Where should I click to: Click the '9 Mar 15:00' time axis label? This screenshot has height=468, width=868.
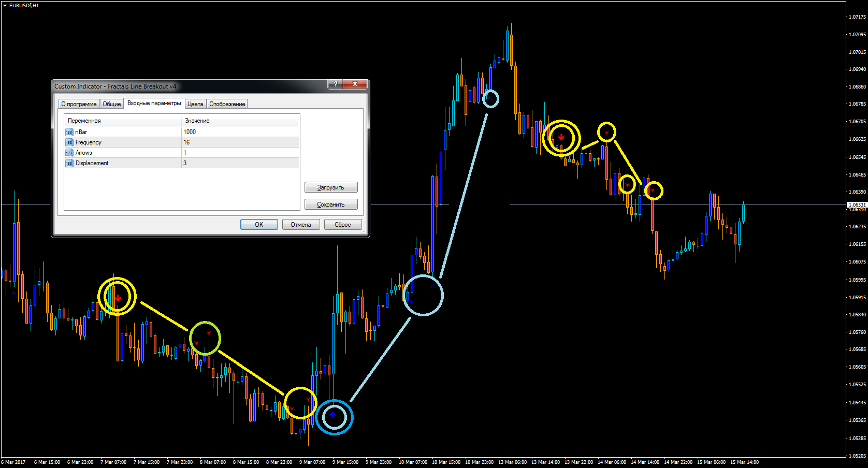coord(345,462)
